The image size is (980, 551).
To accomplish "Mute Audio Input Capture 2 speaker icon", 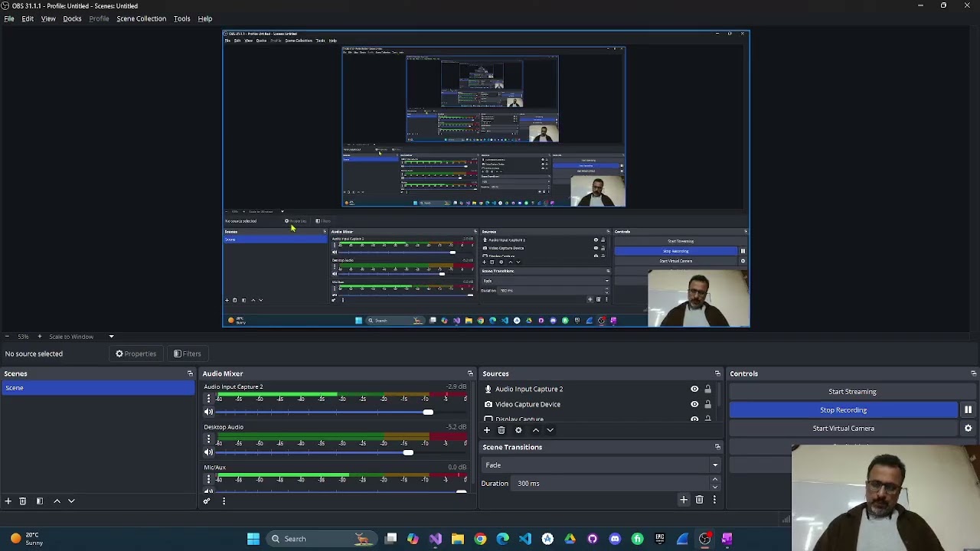I will pyautogui.click(x=208, y=412).
